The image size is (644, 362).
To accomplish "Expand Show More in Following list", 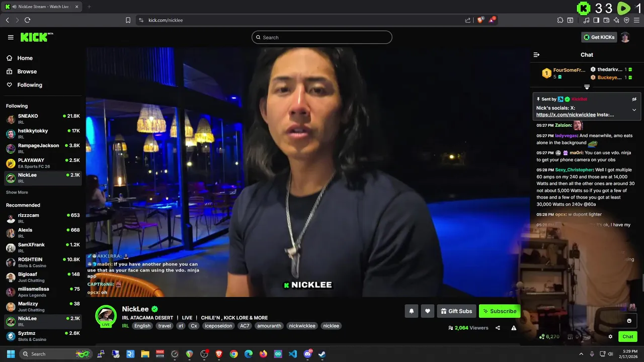I will (17, 192).
